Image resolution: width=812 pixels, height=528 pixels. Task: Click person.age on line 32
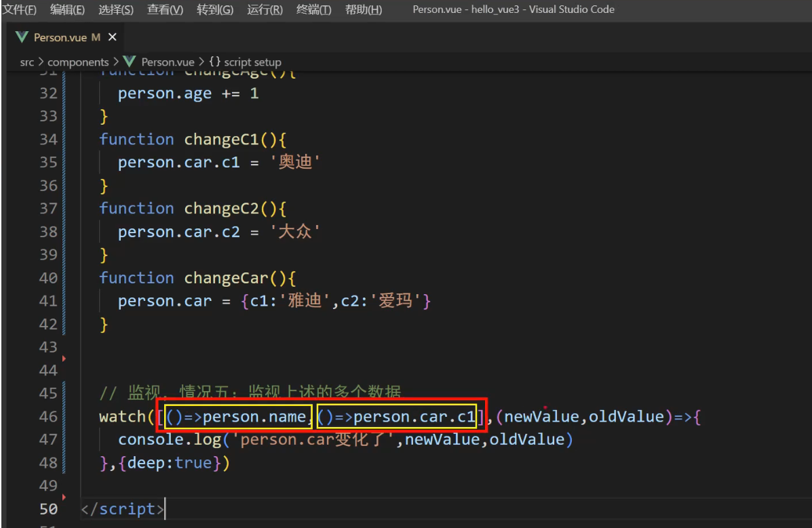(165, 94)
